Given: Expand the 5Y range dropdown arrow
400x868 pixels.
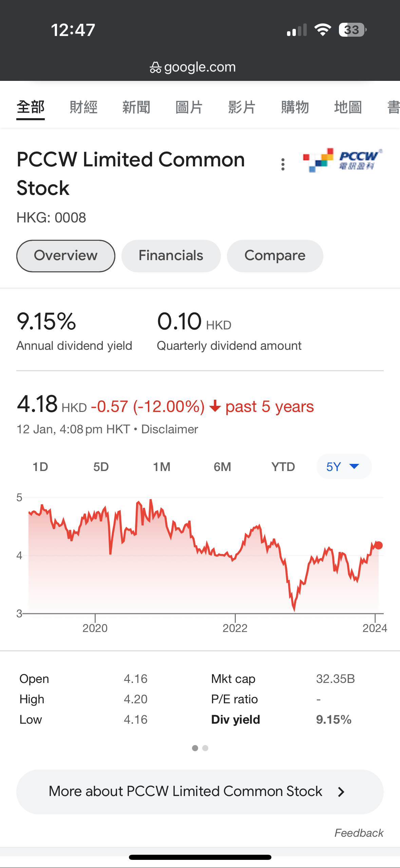Looking at the screenshot, I should [x=354, y=466].
